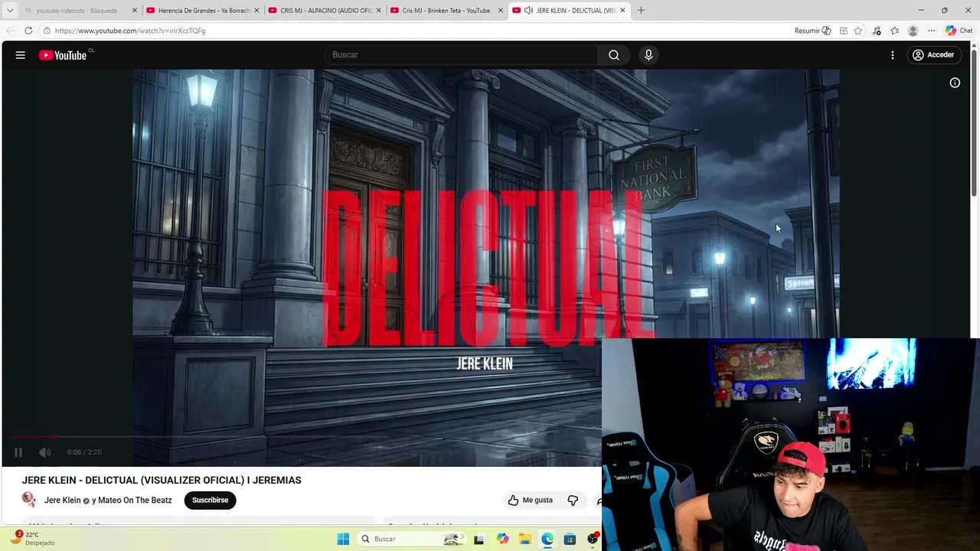Open Copilot Chat button
Image resolution: width=980 pixels, height=551 pixels.
(959, 31)
